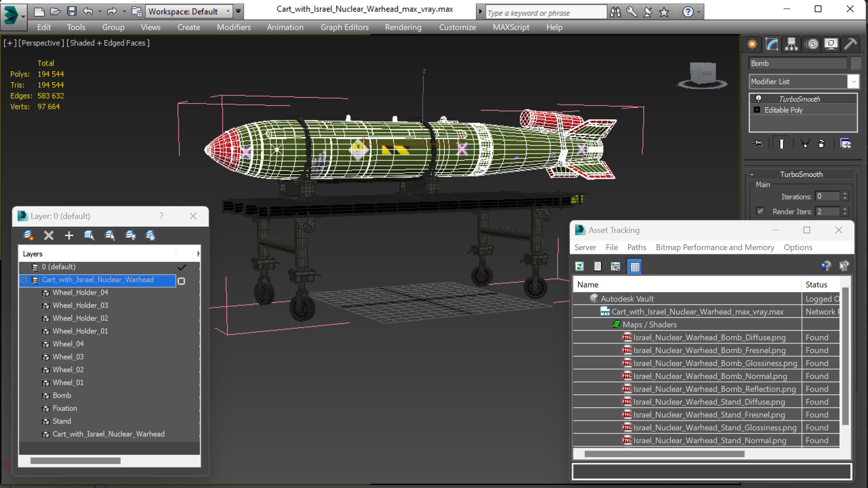Click the New Scene file icon
868x488 pixels.
39,11
